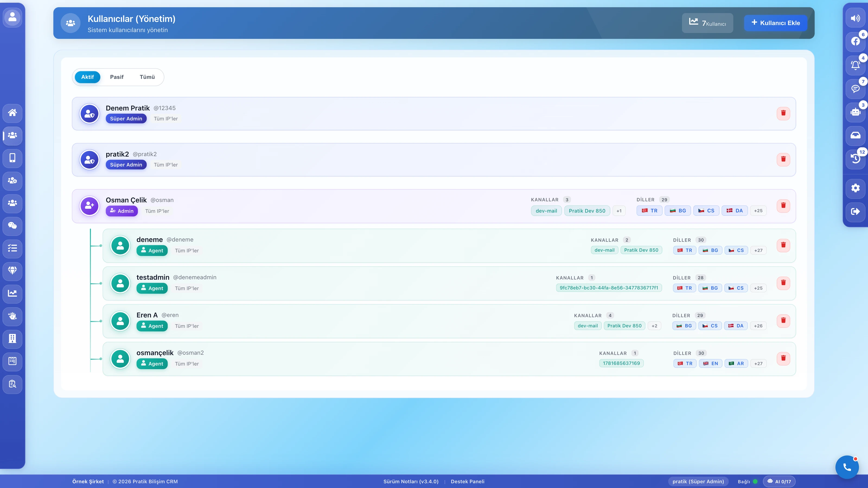Expand osmançelik's +27 more languages chip
This screenshot has height=488, width=868.
[758, 363]
